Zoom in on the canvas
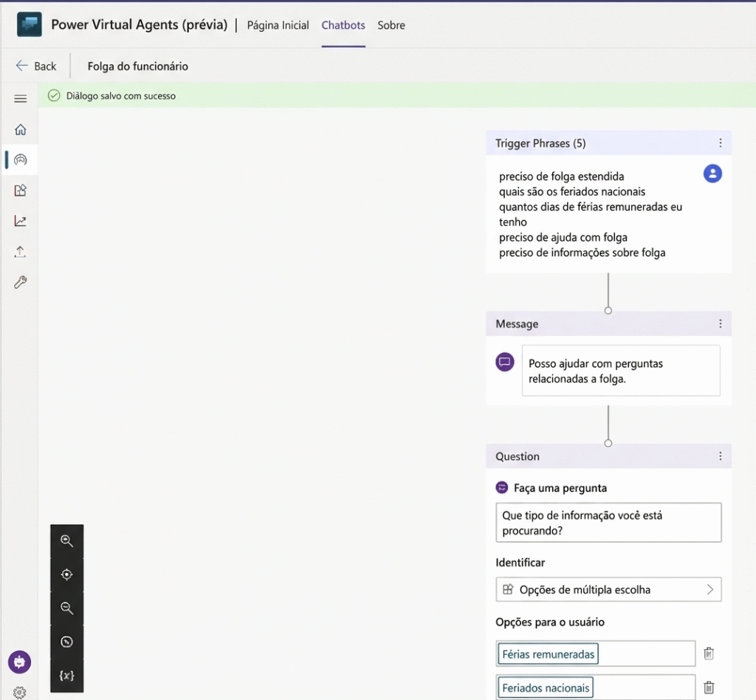 (66, 541)
